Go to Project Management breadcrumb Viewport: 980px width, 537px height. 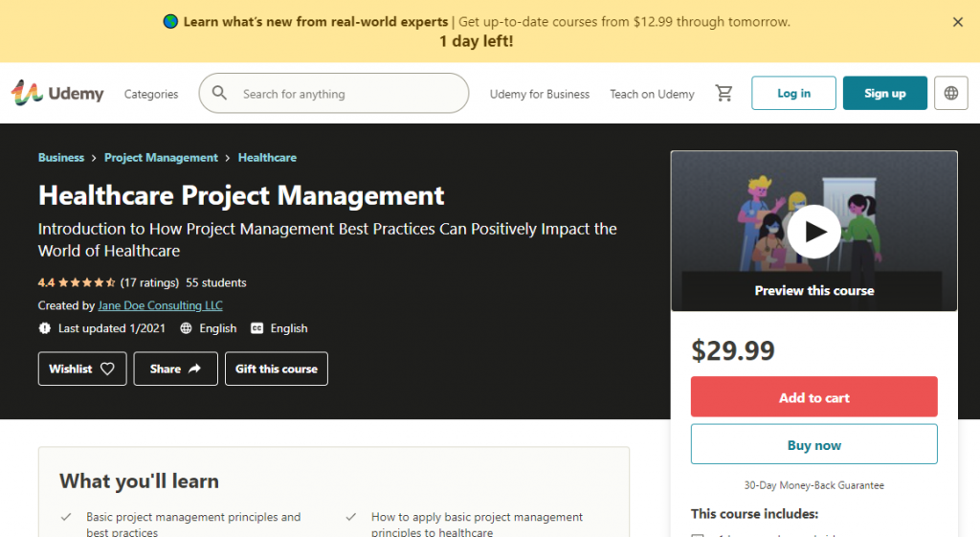click(161, 158)
